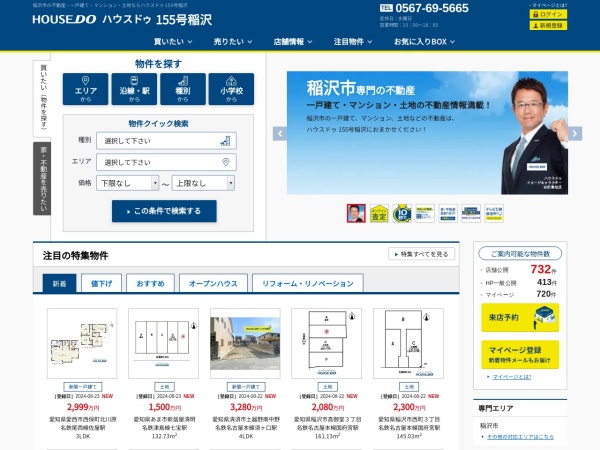
Task: Open the 3,280万円 property photo thumbnail
Action: point(245,344)
